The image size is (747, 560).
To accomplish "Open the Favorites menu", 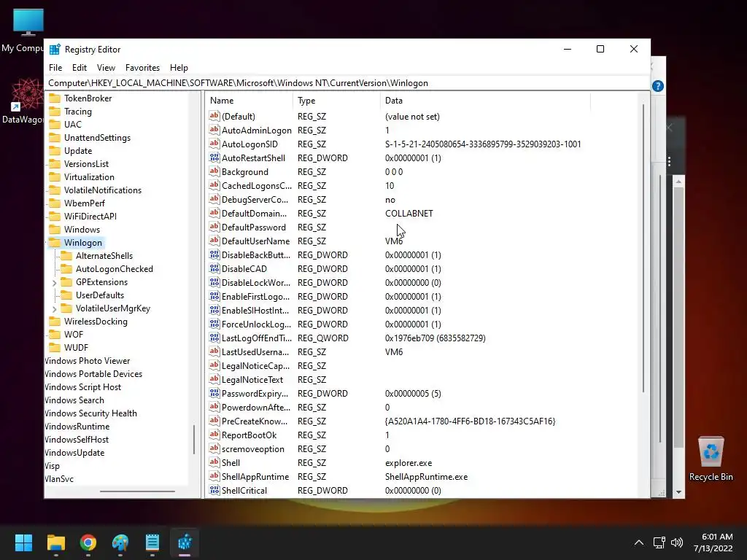I will 142,68.
